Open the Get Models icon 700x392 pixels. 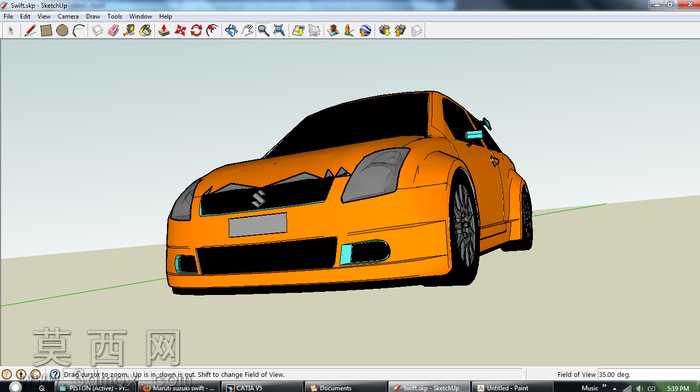click(384, 30)
